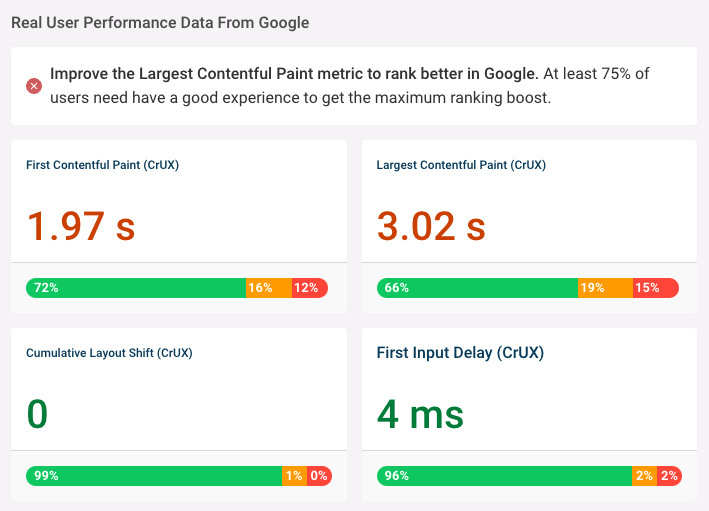This screenshot has width=709, height=511.
Task: Click the red 12% bar segment
Action: click(x=309, y=288)
